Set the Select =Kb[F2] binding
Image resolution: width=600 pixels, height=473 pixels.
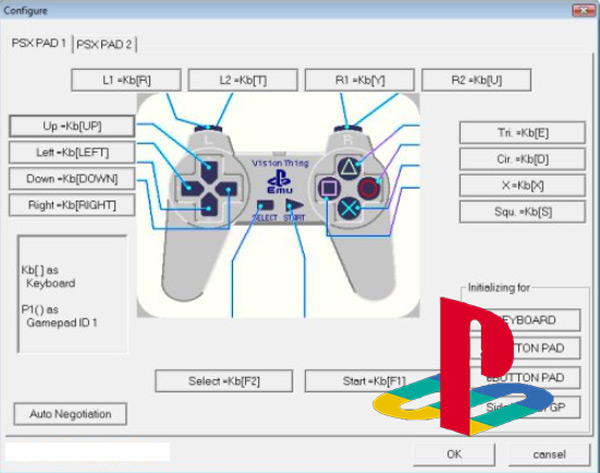tap(224, 381)
